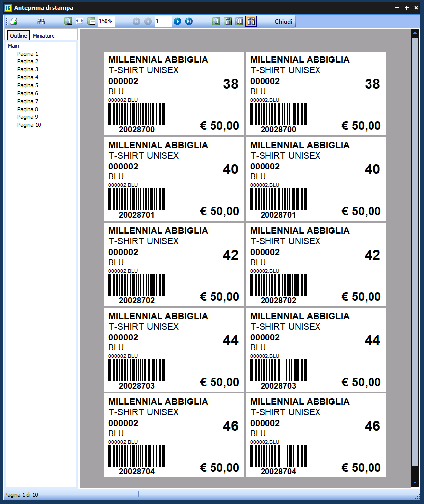The height and width of the screenshot is (504, 424).
Task: Click the printer icon to print labels
Action: (x=14, y=21)
